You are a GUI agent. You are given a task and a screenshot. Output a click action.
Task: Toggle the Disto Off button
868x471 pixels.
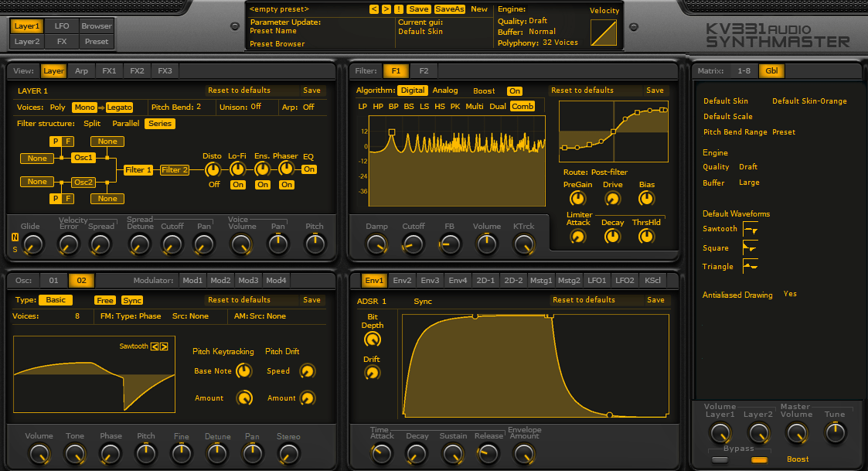coord(214,185)
